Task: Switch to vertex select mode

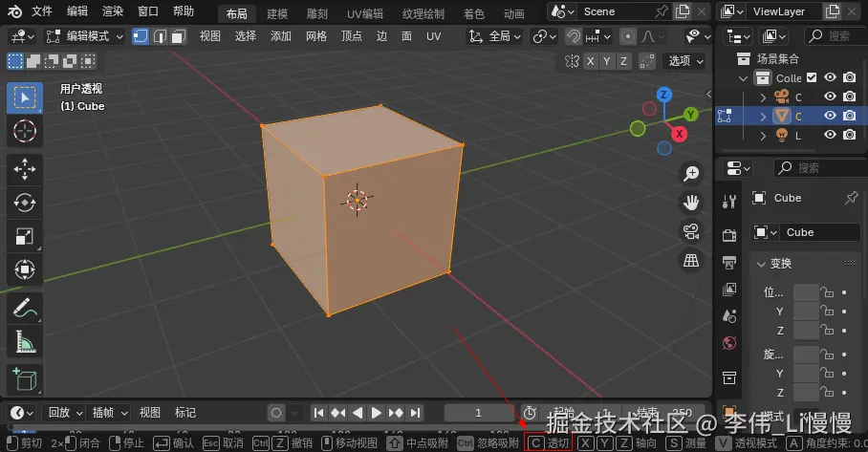Action: point(141,36)
